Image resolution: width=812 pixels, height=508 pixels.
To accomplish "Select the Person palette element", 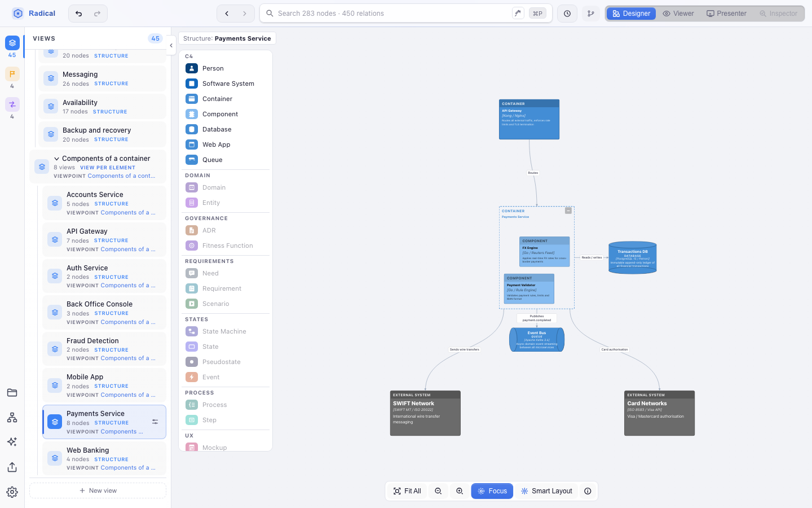I will pyautogui.click(x=226, y=68).
